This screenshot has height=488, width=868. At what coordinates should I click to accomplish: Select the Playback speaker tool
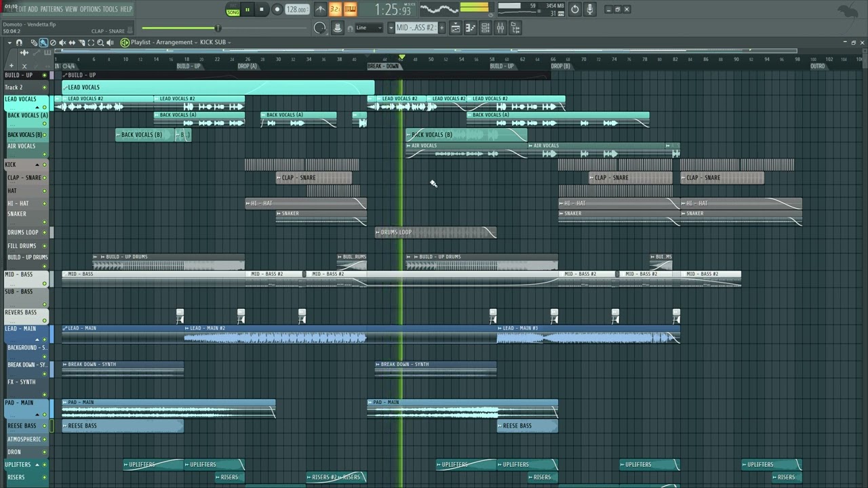[110, 43]
